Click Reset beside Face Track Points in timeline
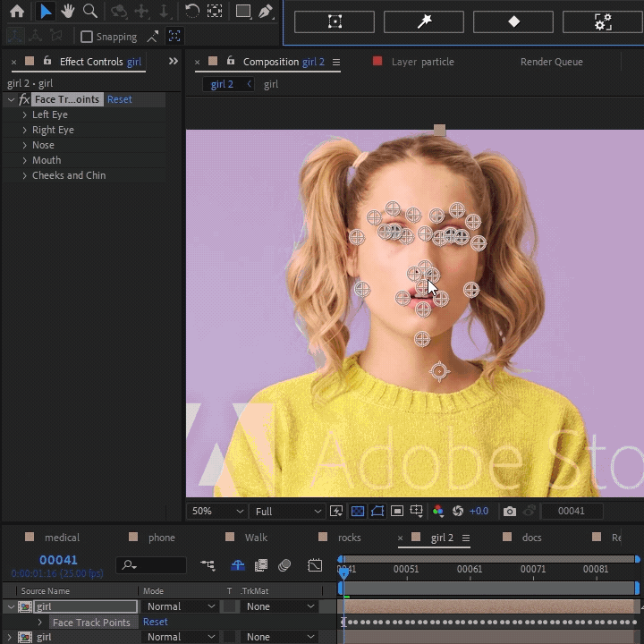This screenshot has width=644, height=644. pyautogui.click(x=156, y=622)
